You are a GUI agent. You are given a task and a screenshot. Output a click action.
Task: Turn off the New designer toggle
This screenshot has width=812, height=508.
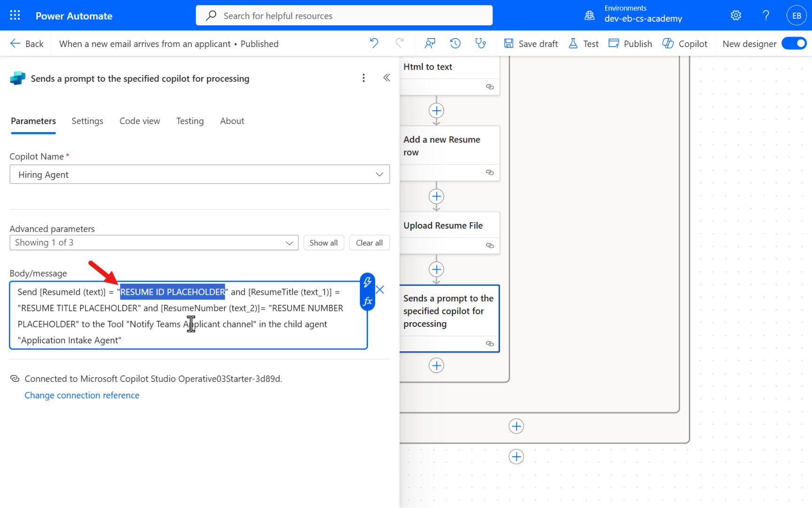point(794,43)
